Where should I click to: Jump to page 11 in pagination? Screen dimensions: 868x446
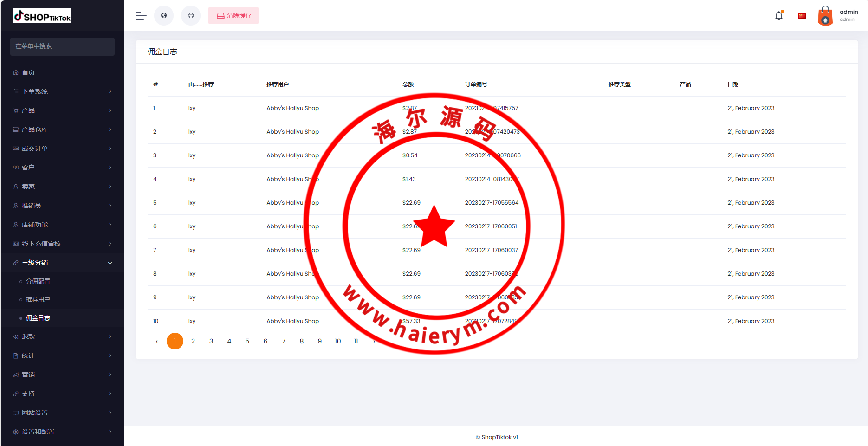coord(356,341)
